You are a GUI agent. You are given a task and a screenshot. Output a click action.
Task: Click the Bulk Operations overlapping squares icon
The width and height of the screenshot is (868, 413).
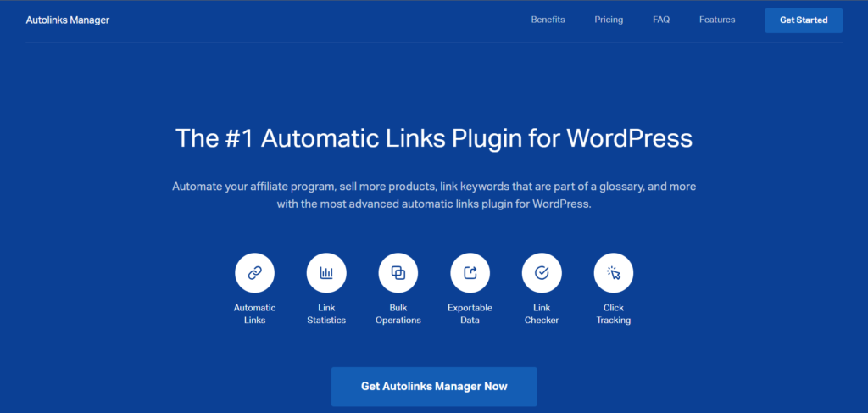click(x=398, y=273)
